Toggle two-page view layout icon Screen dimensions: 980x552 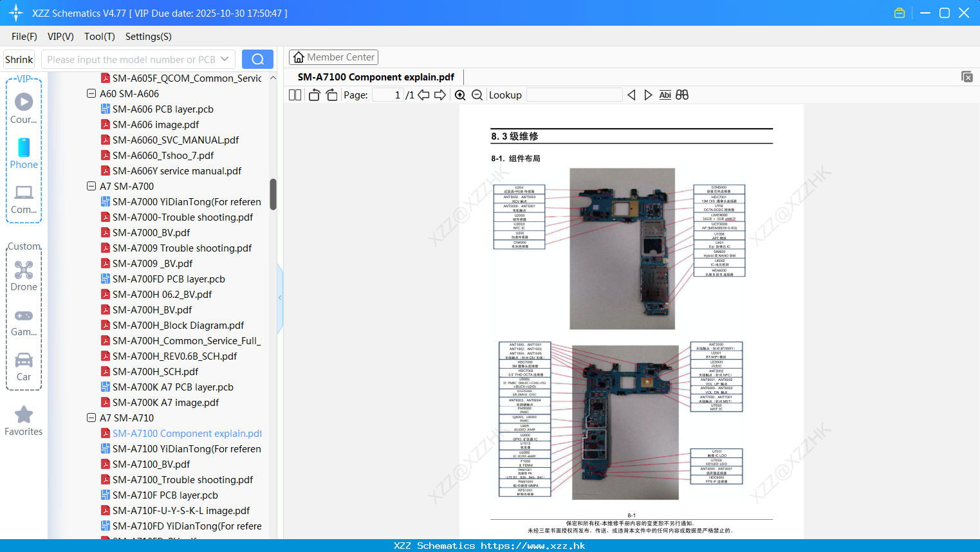click(295, 95)
